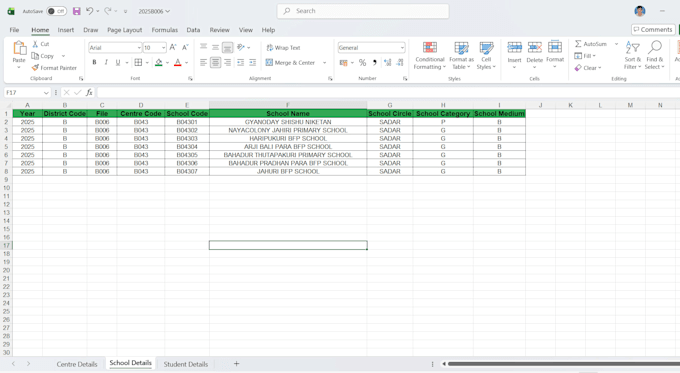This screenshot has width=680, height=373.
Task: Click the Save icon in title bar
Action: (76, 11)
